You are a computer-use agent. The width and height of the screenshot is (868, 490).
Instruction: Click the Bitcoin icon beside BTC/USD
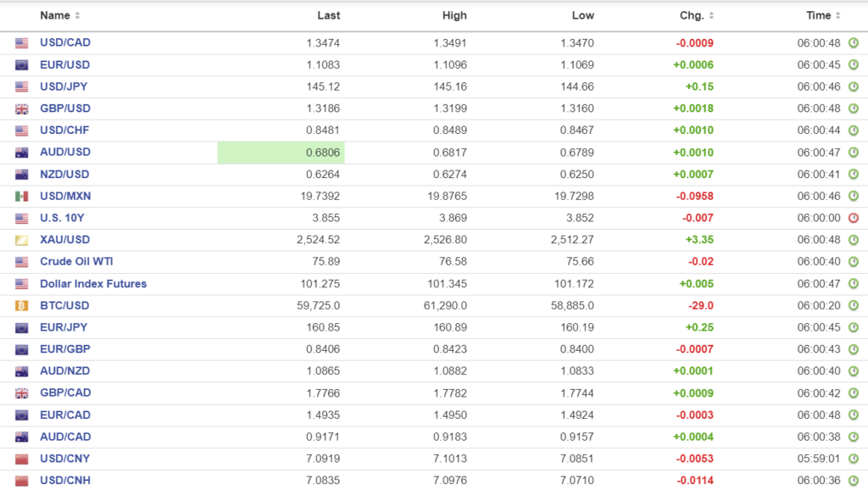point(21,305)
